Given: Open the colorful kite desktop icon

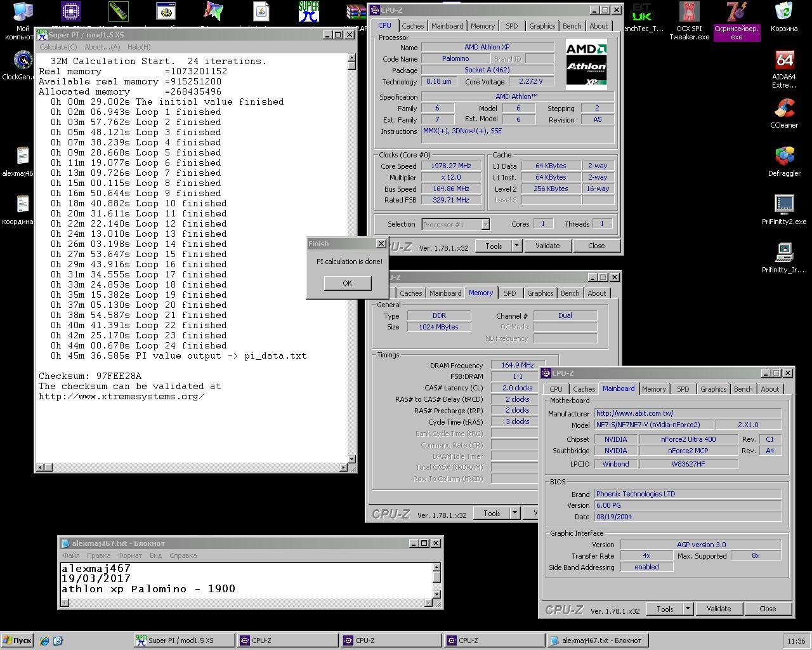Looking at the screenshot, I should click(x=214, y=12).
